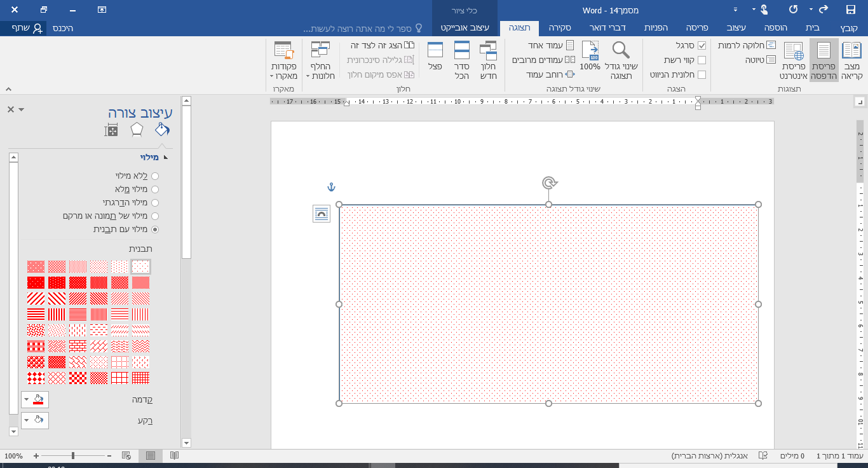This screenshot has height=468, width=868.
Task: Click the Share (שתף) button
Action: pos(27,28)
